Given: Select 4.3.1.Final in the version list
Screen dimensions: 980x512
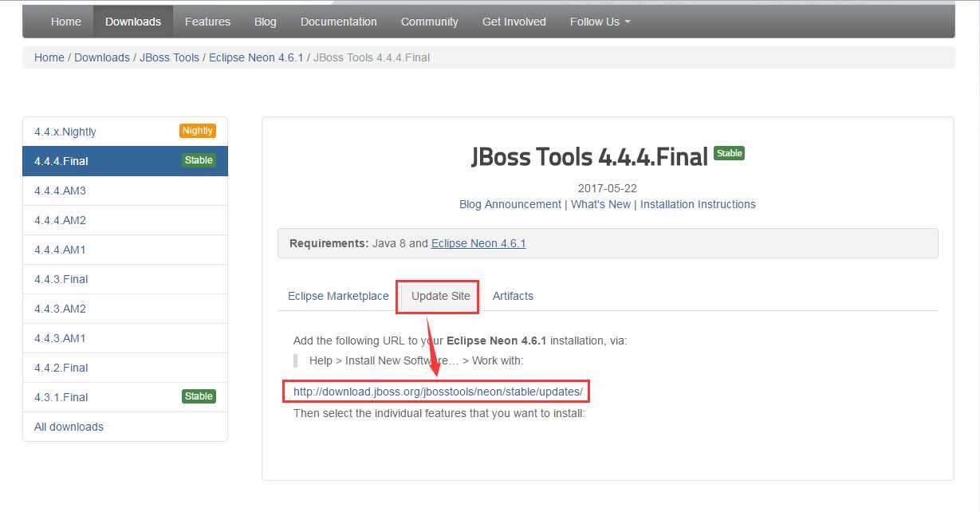Looking at the screenshot, I should coord(125,397).
